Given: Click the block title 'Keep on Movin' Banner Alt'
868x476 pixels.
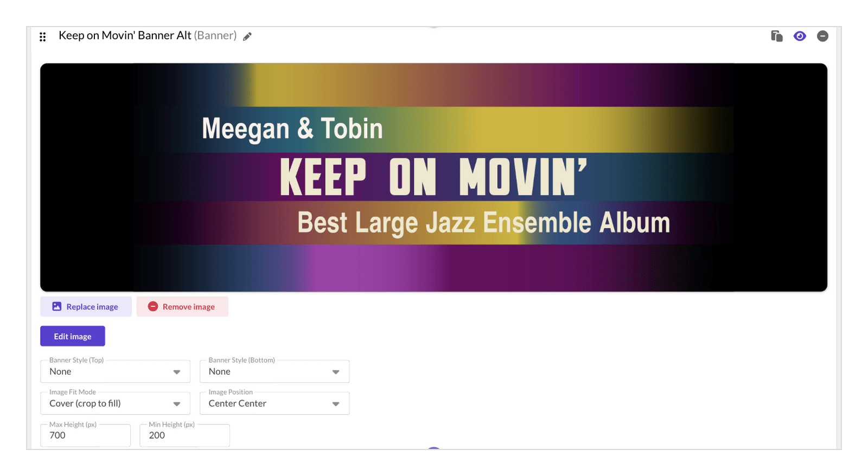Looking at the screenshot, I should [125, 36].
